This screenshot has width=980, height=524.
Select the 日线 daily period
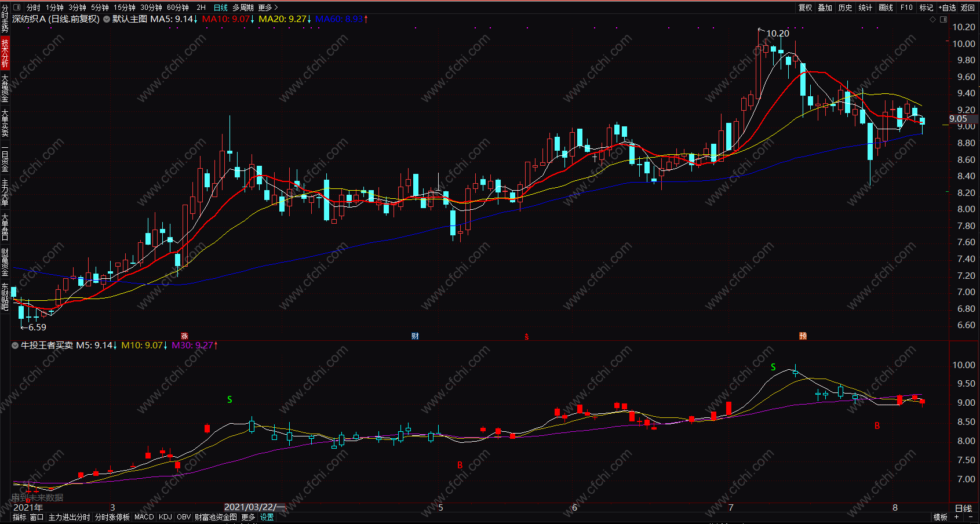click(221, 8)
